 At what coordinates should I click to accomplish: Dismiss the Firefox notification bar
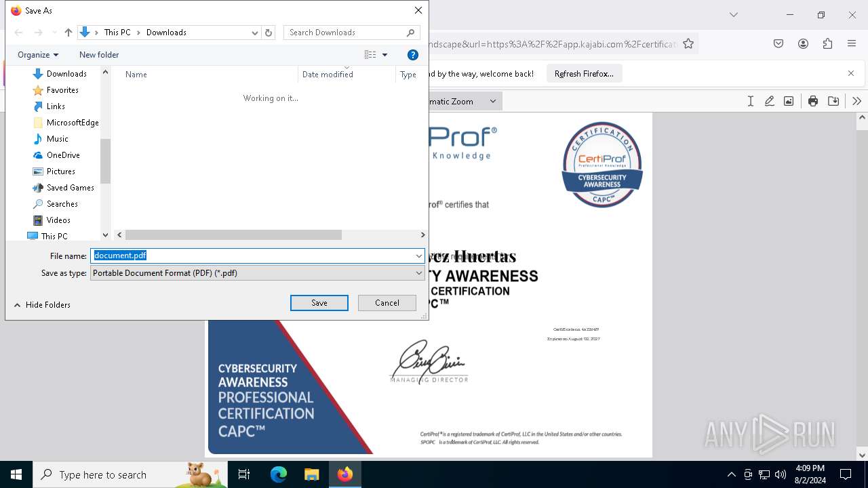click(x=851, y=73)
